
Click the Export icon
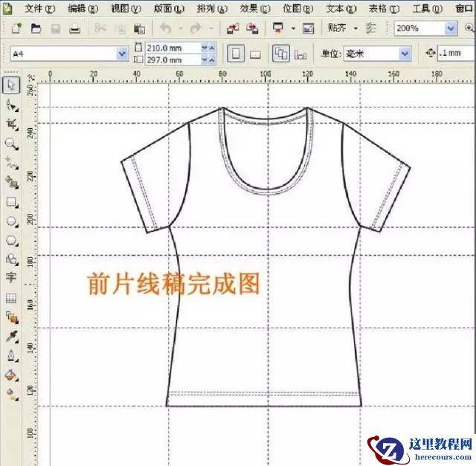(252, 29)
